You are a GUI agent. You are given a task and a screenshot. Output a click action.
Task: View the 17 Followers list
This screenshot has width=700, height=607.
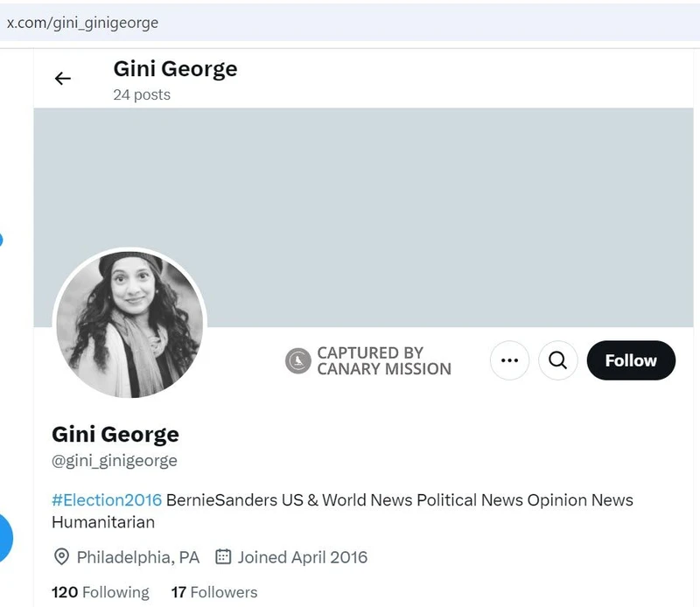[214, 592]
